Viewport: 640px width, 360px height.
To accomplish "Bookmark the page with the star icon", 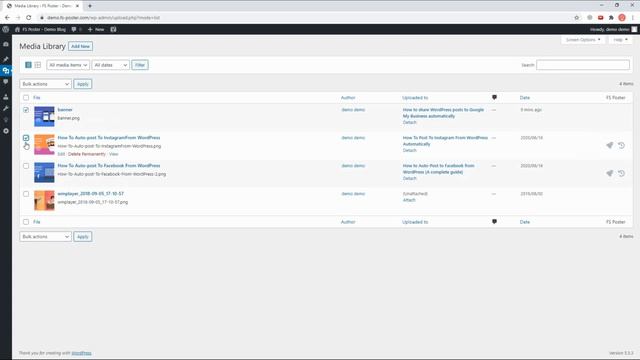I will (x=577, y=18).
